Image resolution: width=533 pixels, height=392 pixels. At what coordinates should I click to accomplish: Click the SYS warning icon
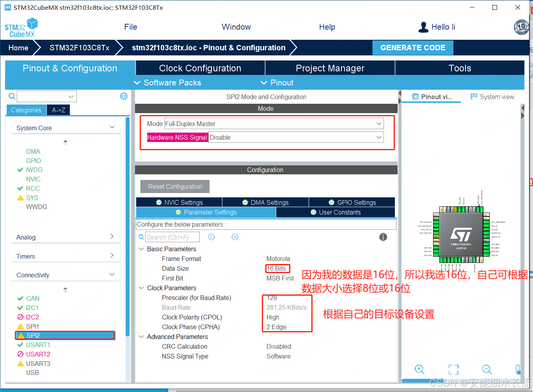pos(21,198)
